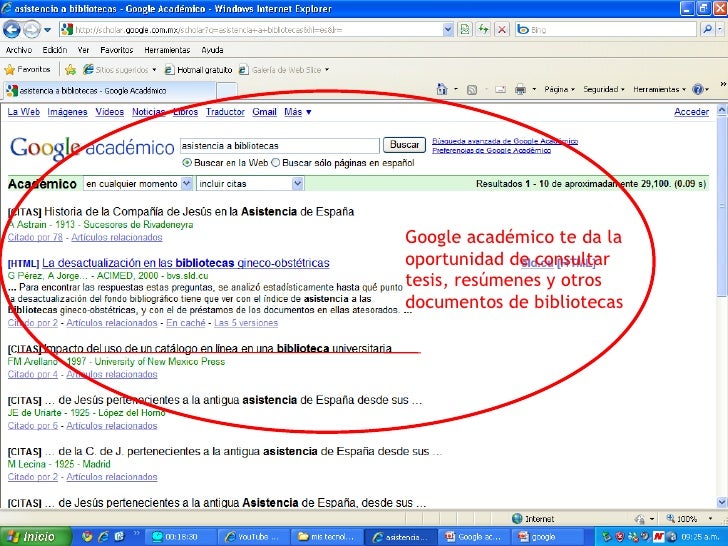This screenshot has width=728, height=546.
Task: Select Buscar en la Web radio option
Action: [187, 163]
